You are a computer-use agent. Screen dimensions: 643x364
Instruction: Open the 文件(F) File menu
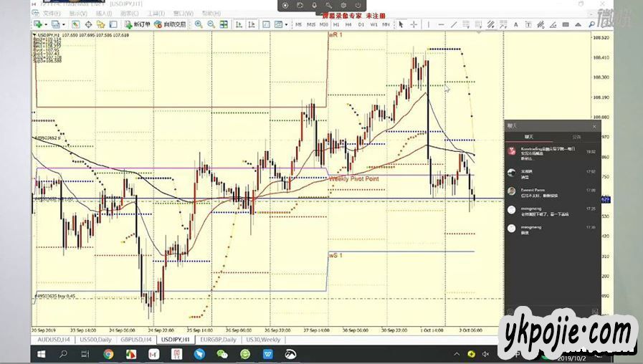51,13
